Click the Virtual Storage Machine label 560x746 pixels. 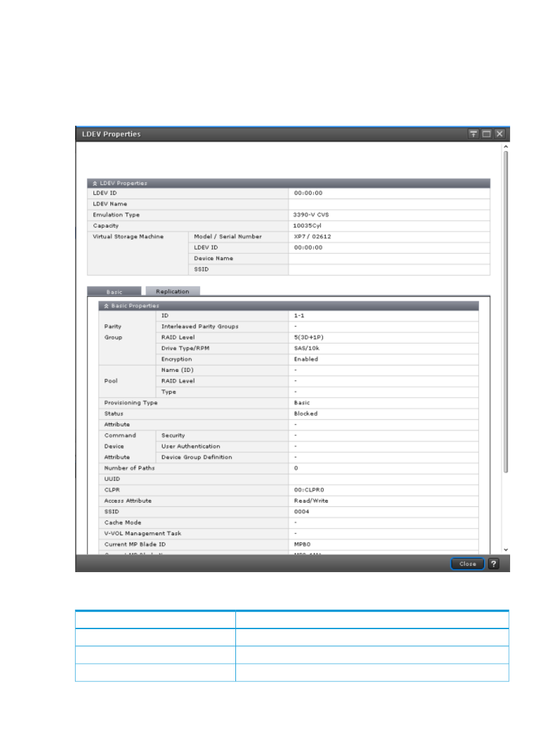click(128, 237)
